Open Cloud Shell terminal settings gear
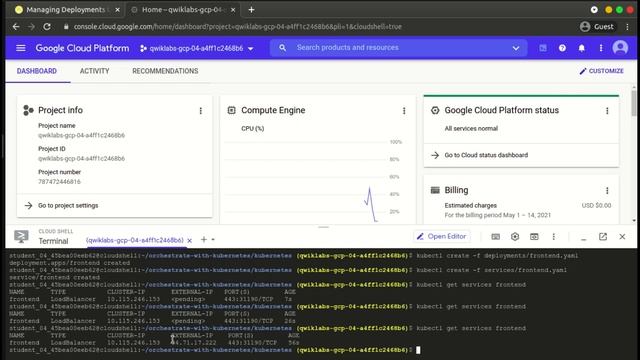Viewport: 640px width, 360px height. (515, 236)
